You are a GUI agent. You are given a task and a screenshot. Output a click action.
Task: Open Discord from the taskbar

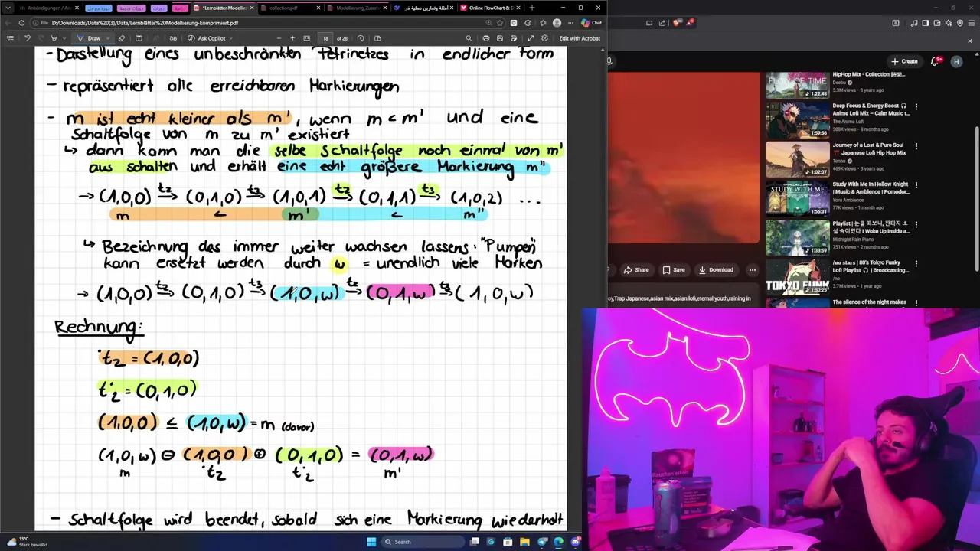pos(576,542)
